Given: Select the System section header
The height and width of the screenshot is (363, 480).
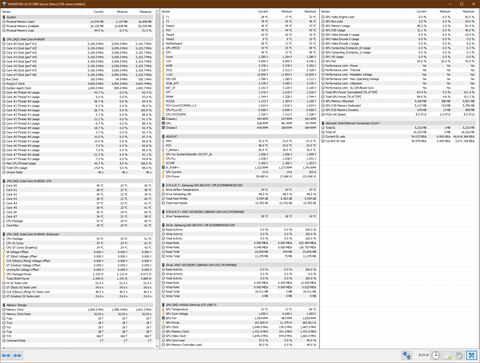Looking at the screenshot, I should point(78,17).
